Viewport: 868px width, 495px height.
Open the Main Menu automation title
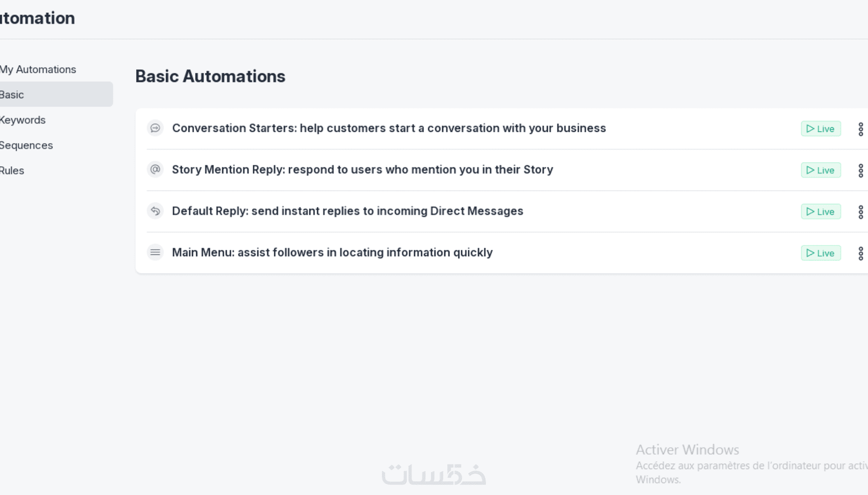[332, 252]
